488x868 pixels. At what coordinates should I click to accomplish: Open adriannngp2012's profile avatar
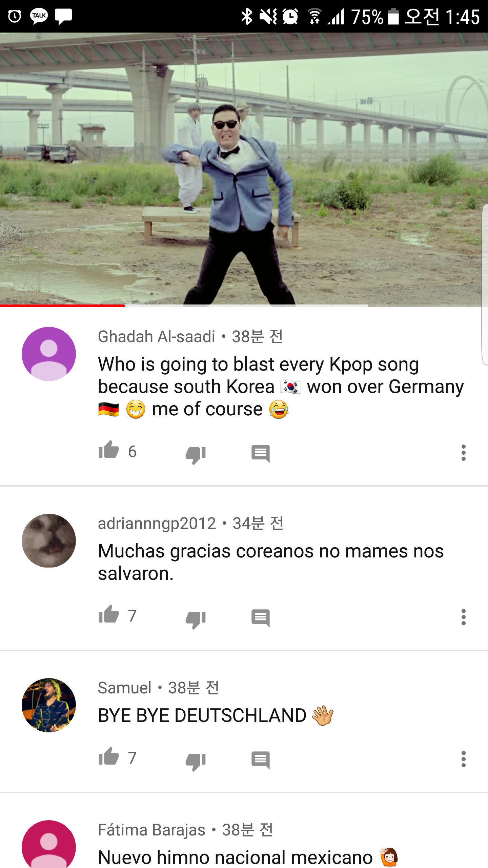tap(49, 540)
